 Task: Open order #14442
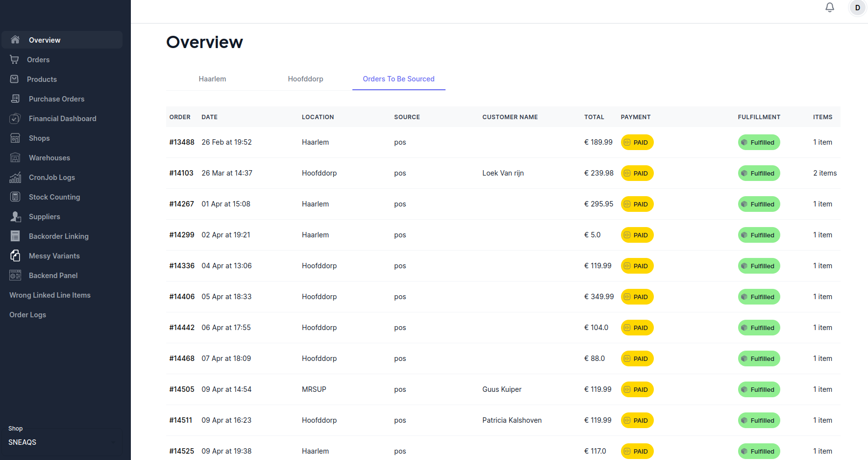[182, 328]
